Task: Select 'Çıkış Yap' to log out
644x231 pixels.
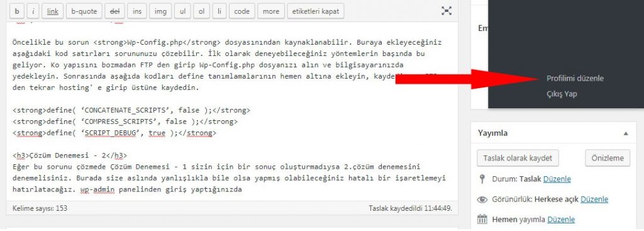Action: [562, 94]
